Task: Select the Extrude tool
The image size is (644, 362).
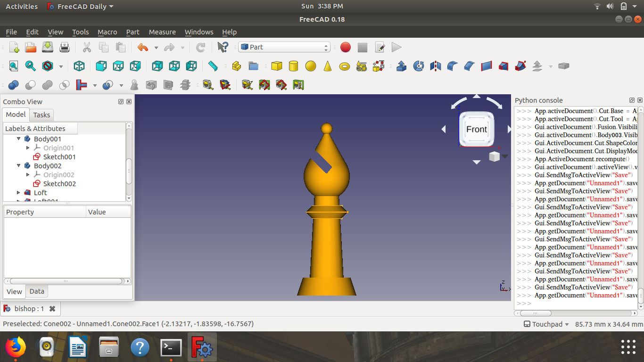Action: pos(402,66)
